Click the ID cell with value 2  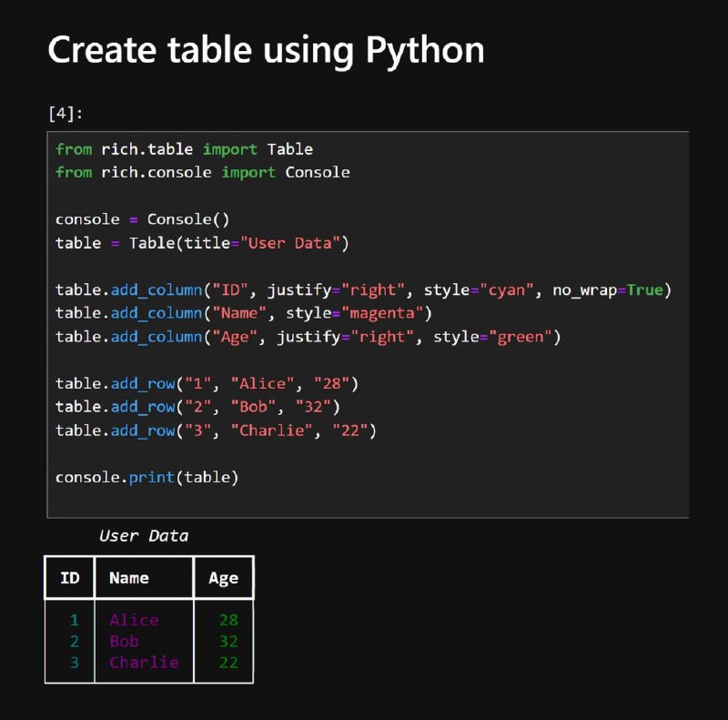75,642
